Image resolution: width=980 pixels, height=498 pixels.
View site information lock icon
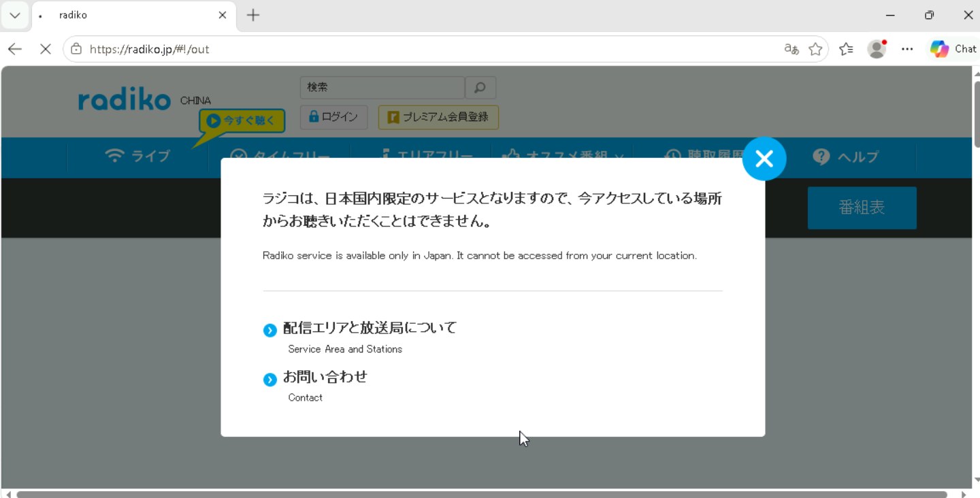(x=76, y=49)
